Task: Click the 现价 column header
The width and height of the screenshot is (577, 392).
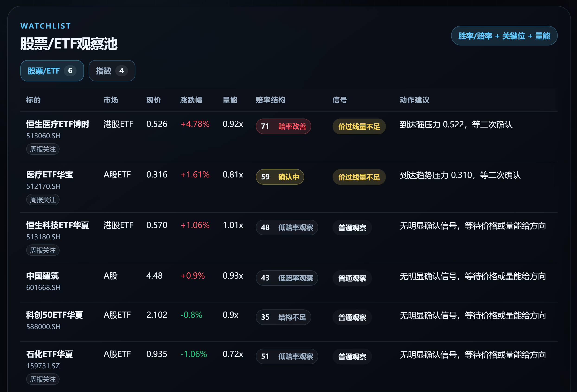Action: click(154, 100)
